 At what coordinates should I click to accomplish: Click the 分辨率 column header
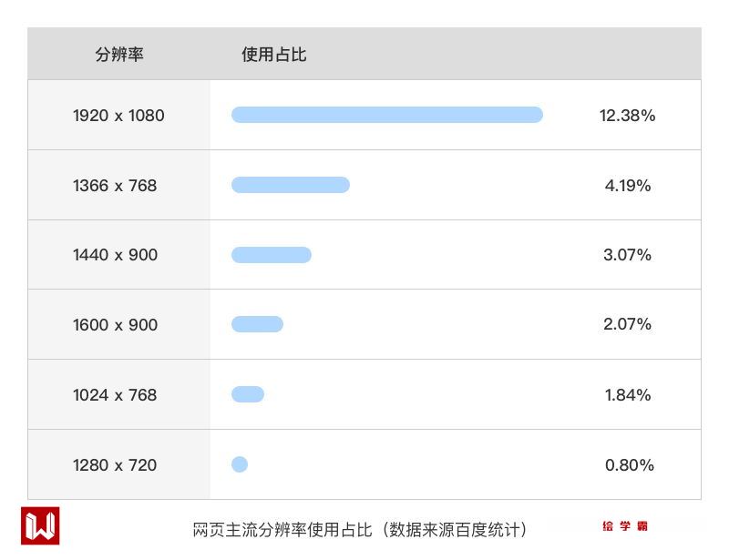119,55
